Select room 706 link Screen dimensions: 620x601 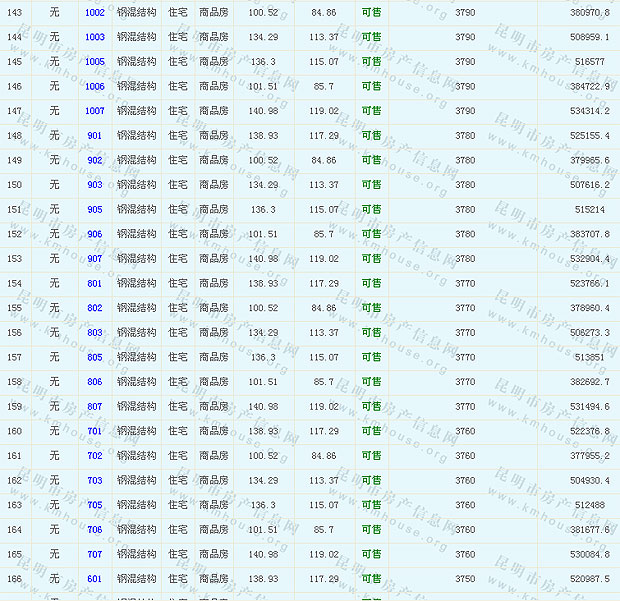pos(95,530)
